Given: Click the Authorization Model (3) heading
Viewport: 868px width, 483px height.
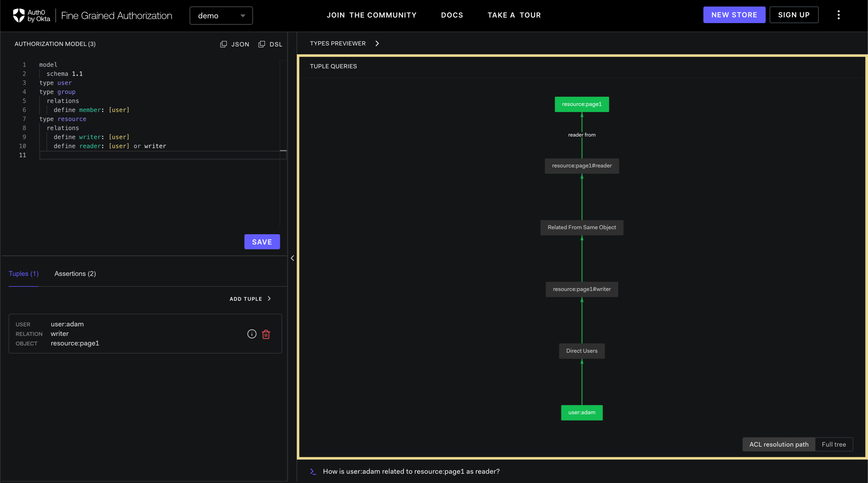Looking at the screenshot, I should (55, 44).
